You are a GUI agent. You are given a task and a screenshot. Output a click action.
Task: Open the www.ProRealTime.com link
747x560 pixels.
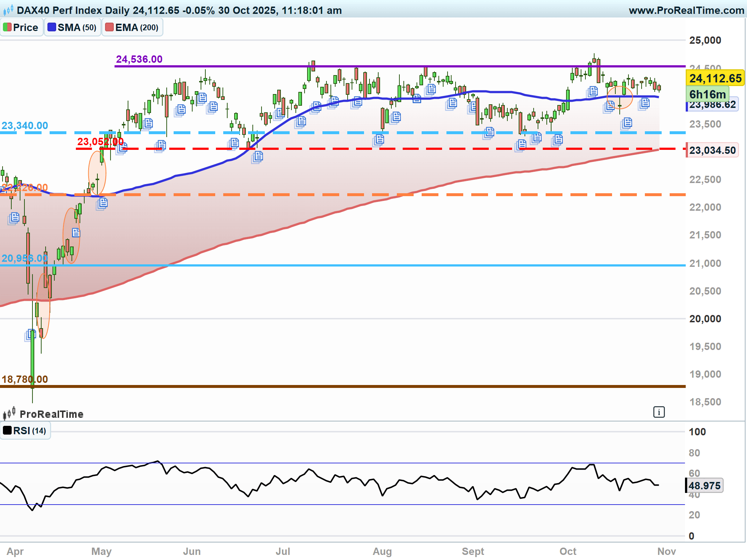click(686, 10)
